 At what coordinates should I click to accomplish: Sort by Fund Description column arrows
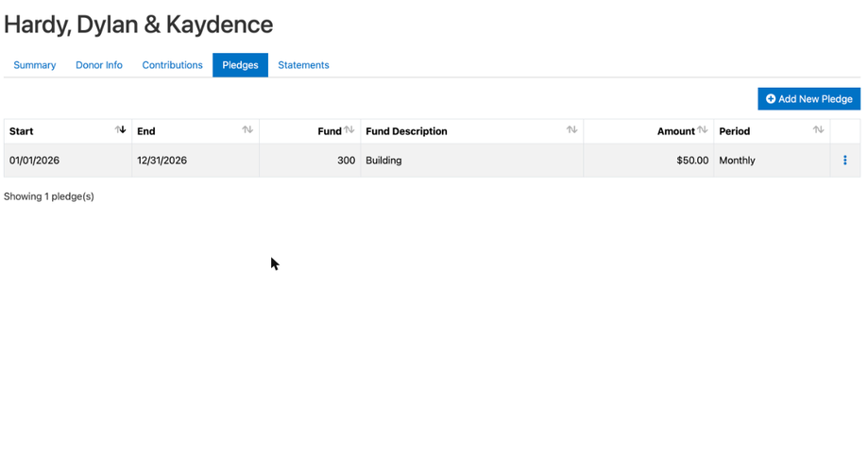click(x=571, y=130)
